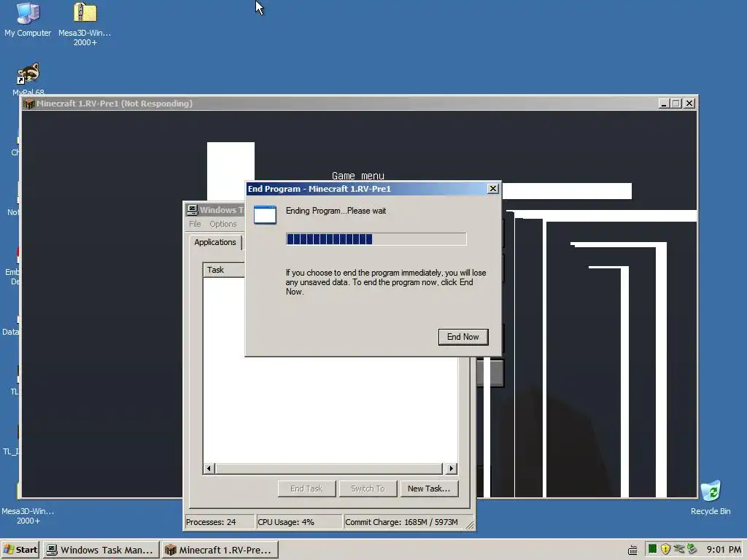Image resolution: width=747 pixels, height=560 pixels.
Task: Open the top Mesa3D-Win 2000+ folder icon
Action: 85,24
